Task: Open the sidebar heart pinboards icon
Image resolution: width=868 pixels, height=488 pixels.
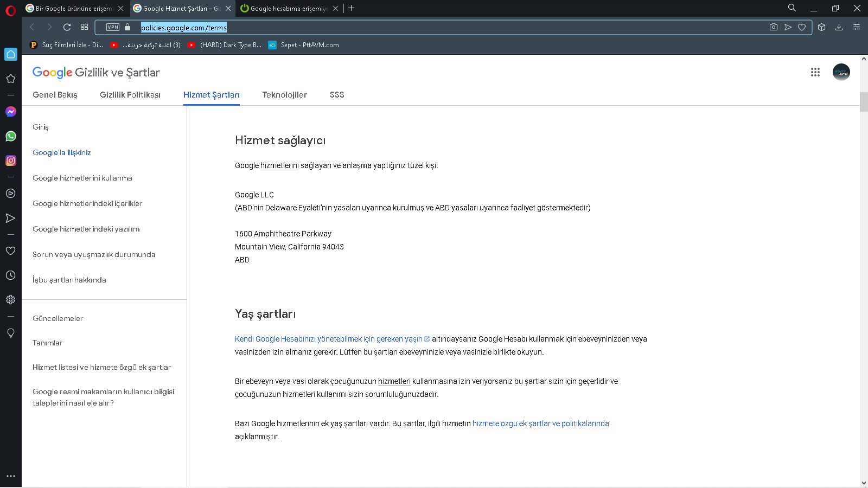Action: 10,251
